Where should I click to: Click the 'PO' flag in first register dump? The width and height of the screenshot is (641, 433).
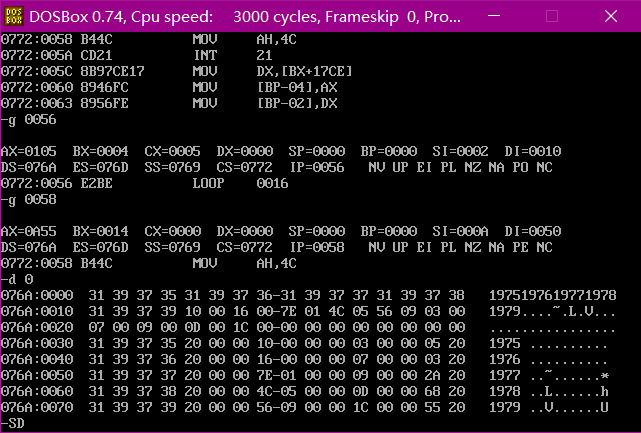520,167
